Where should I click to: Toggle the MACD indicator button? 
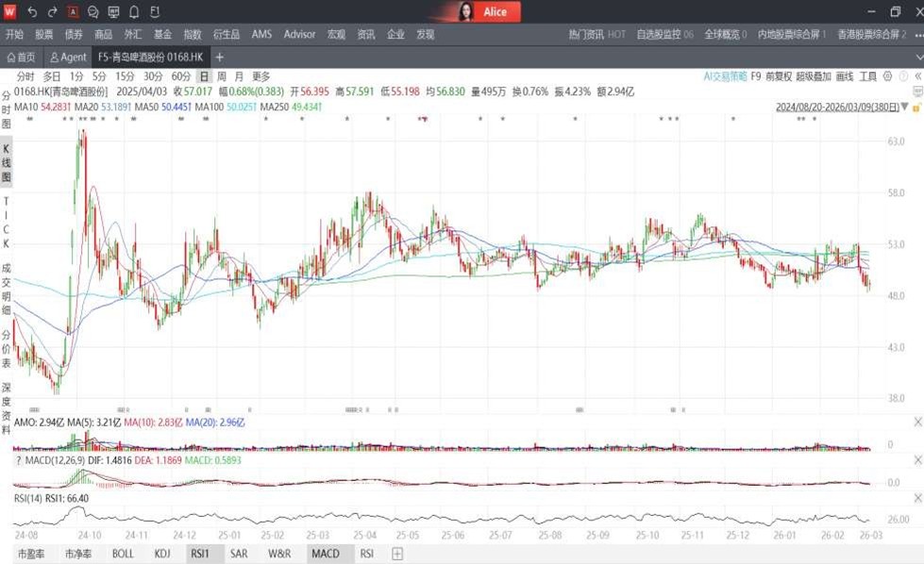[x=325, y=554]
